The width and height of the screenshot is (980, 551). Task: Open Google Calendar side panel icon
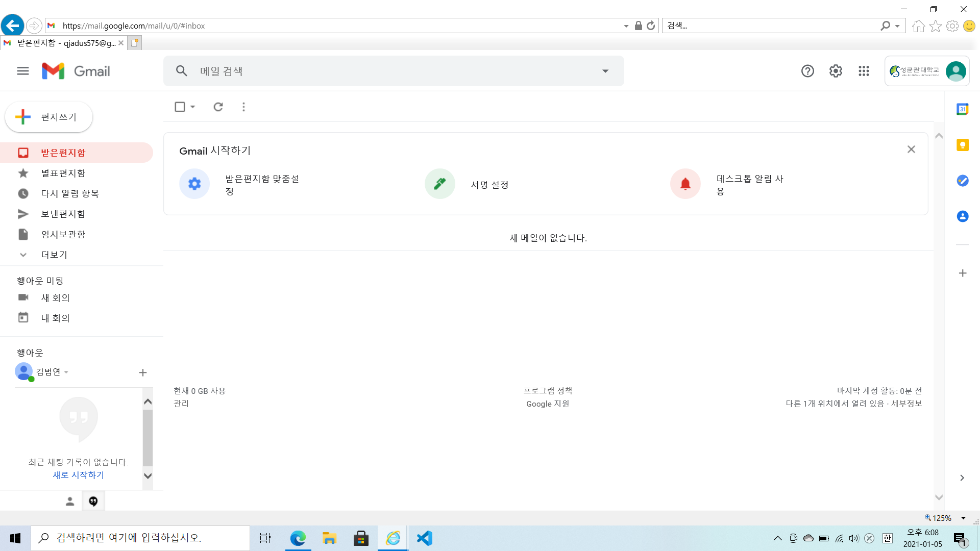pyautogui.click(x=962, y=109)
